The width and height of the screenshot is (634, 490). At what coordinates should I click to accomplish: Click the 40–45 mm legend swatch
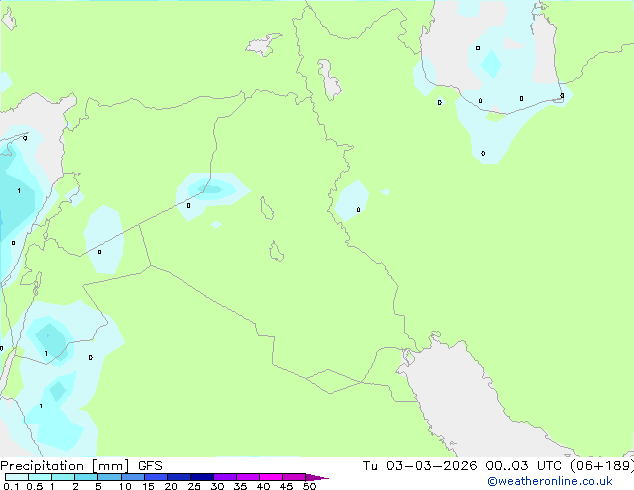pos(271,477)
